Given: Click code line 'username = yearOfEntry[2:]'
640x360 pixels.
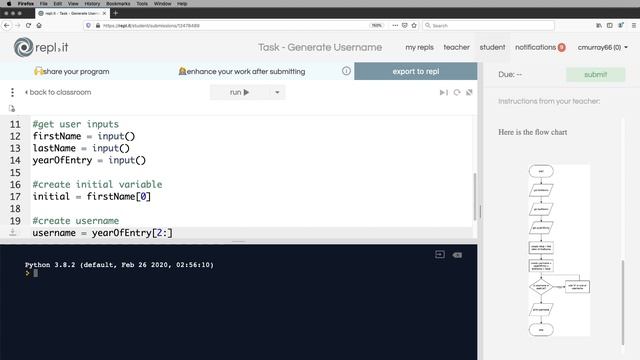Looking at the screenshot, I should (102, 233).
